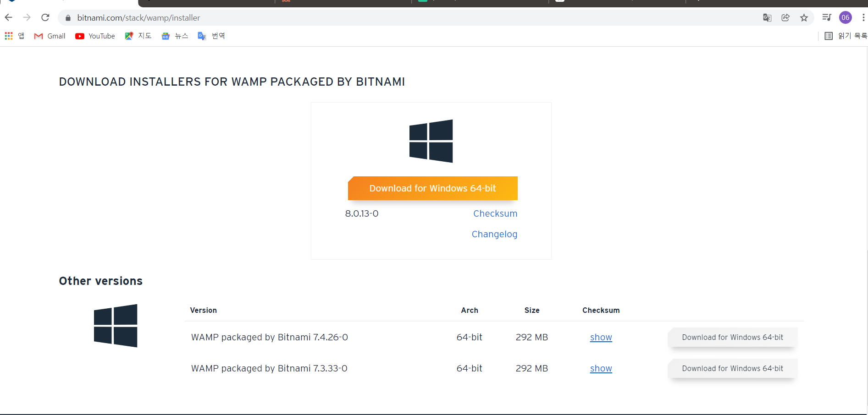Open the Changelog link
Image resolution: width=868 pixels, height=415 pixels.
[x=494, y=234]
